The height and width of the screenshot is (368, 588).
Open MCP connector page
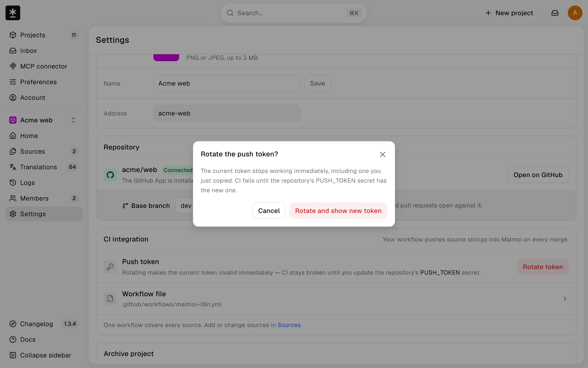(x=44, y=66)
